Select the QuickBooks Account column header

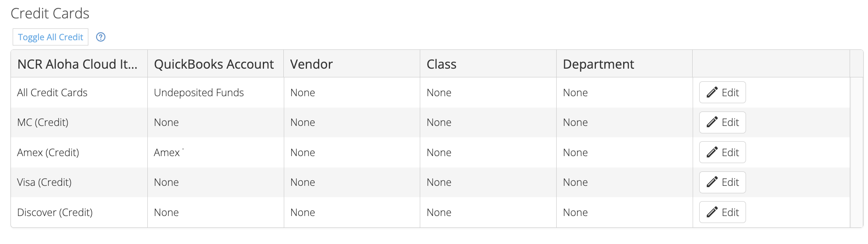coord(214,64)
